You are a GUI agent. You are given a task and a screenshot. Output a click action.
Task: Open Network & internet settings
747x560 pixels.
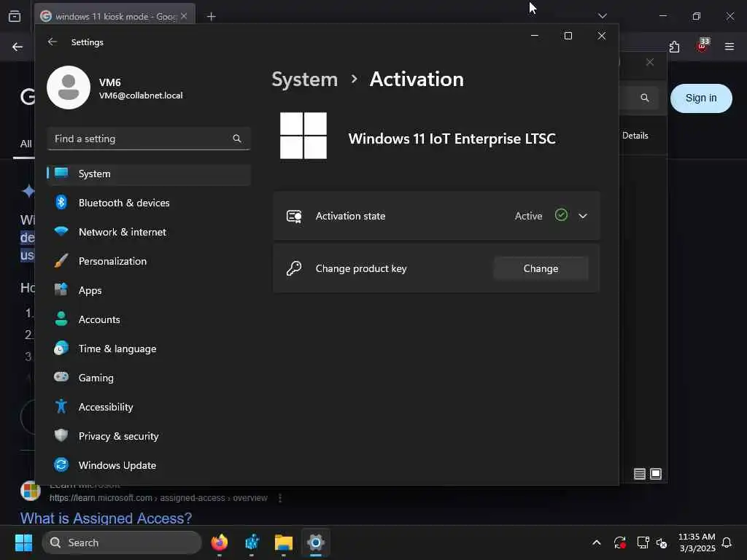[149, 232]
